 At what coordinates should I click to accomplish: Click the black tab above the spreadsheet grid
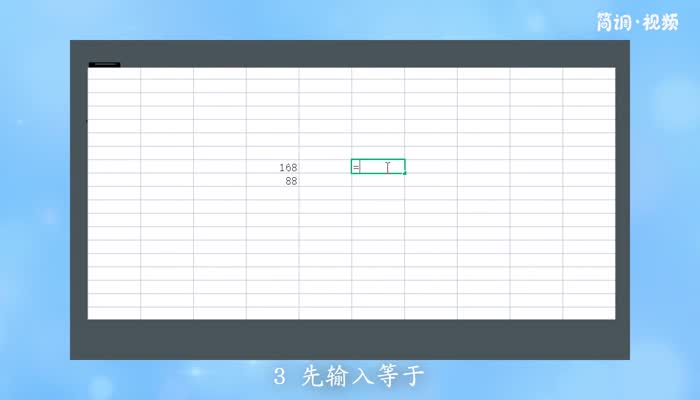[x=104, y=64]
